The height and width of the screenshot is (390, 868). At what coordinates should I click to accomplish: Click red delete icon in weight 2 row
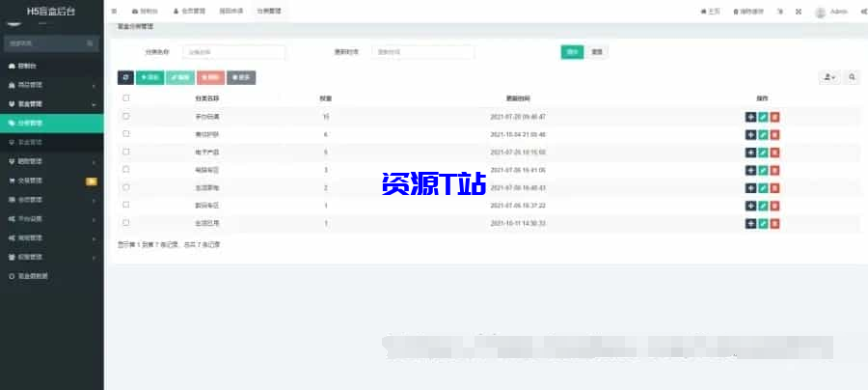coord(775,188)
